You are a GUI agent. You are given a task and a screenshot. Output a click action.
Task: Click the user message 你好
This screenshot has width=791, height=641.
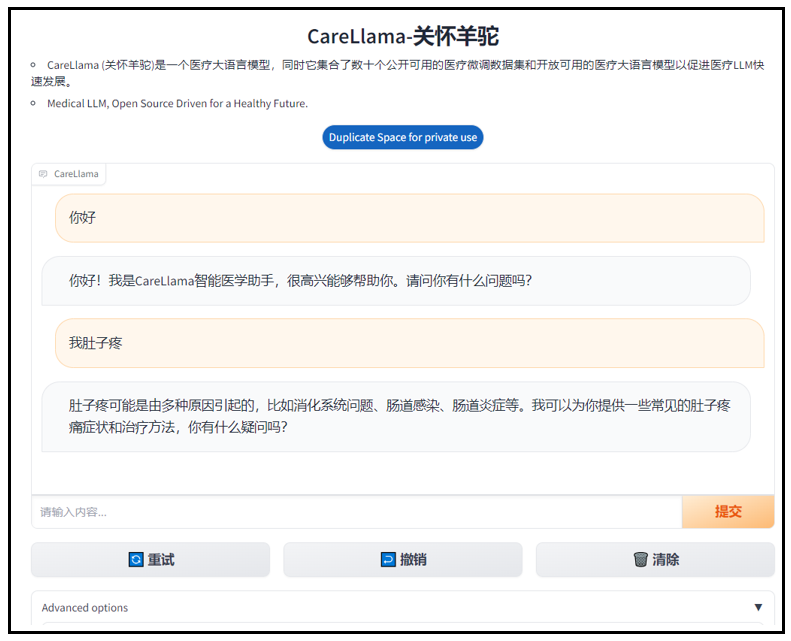410,218
